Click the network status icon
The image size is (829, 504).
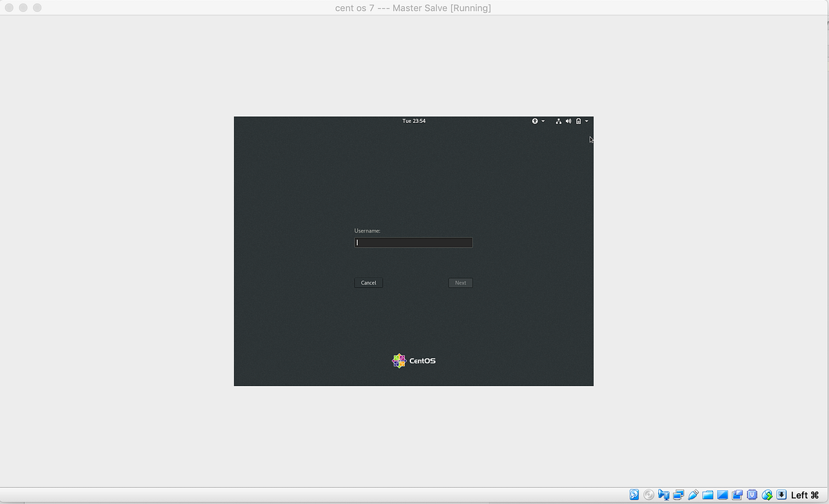tap(559, 121)
